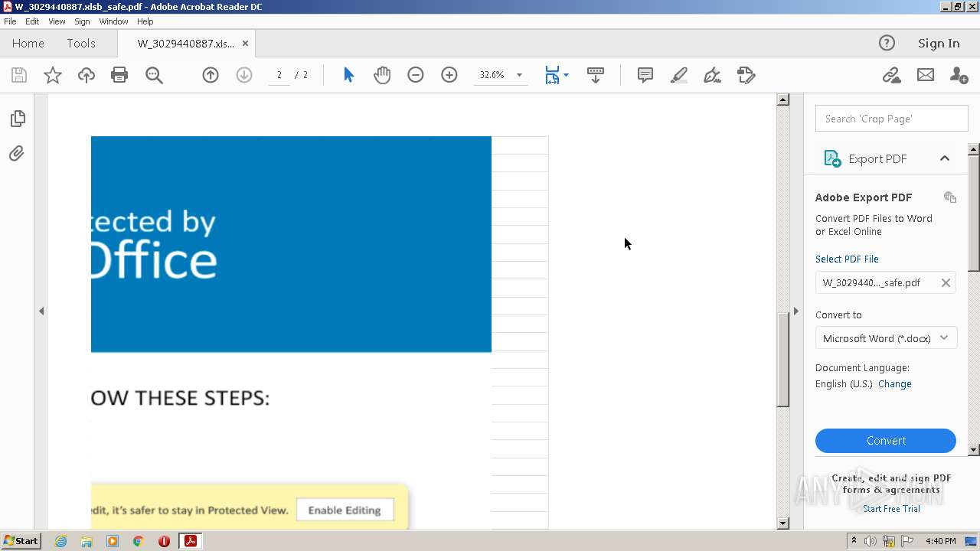This screenshot has width=980, height=551.
Task: Bookmark the file with the star icon
Action: click(x=52, y=75)
